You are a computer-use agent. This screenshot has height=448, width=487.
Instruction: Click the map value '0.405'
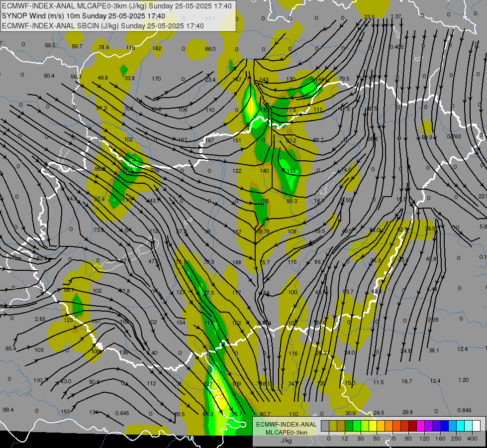click(396, 47)
